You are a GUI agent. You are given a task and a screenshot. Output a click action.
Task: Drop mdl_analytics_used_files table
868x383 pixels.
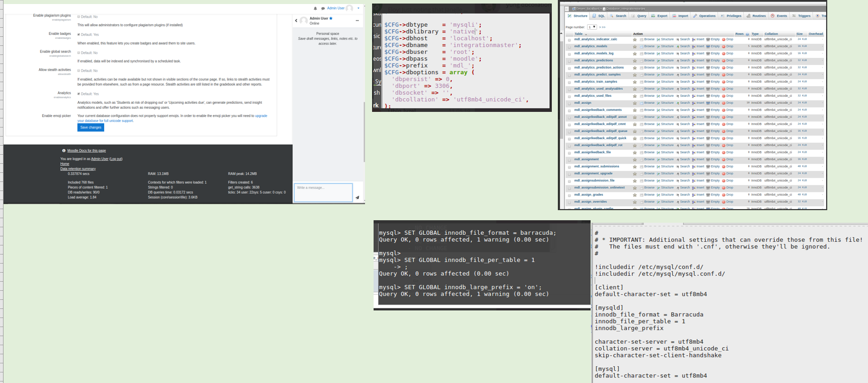point(728,96)
